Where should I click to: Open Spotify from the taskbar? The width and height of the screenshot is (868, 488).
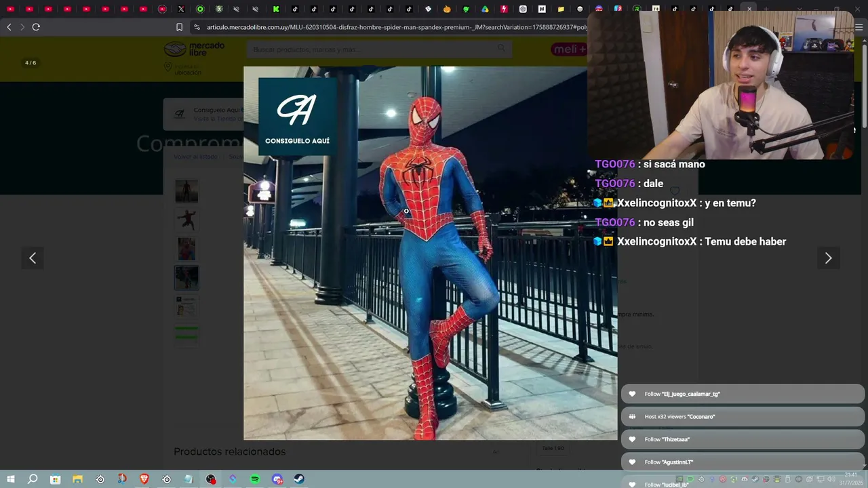click(x=255, y=479)
